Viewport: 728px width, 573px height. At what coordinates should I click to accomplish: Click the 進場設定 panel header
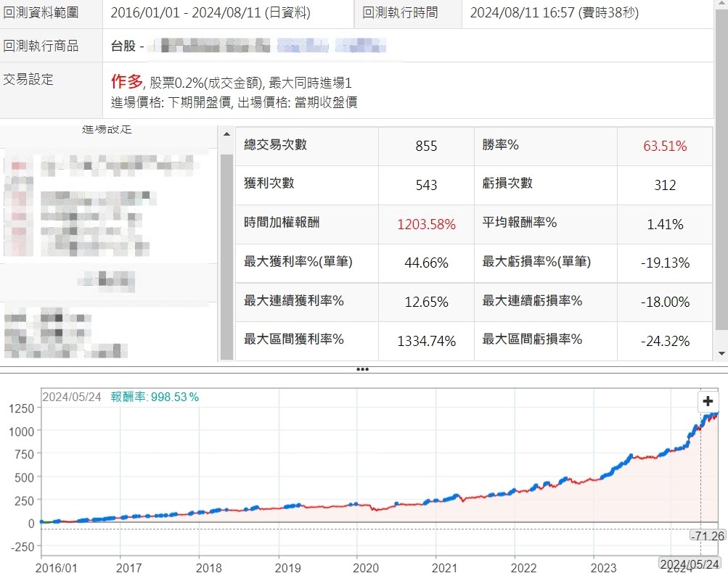[107, 130]
